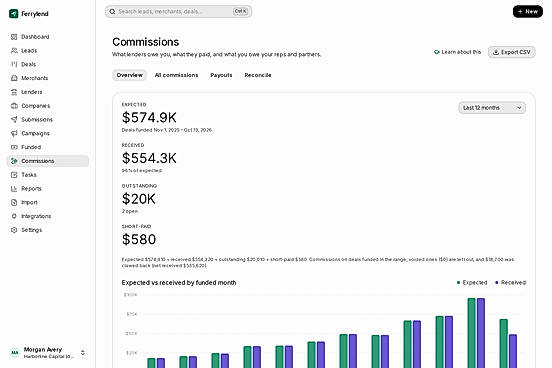Screen dimensions: 552x368
Task: Select Merchants label in the sidebar
Action: (34, 78)
